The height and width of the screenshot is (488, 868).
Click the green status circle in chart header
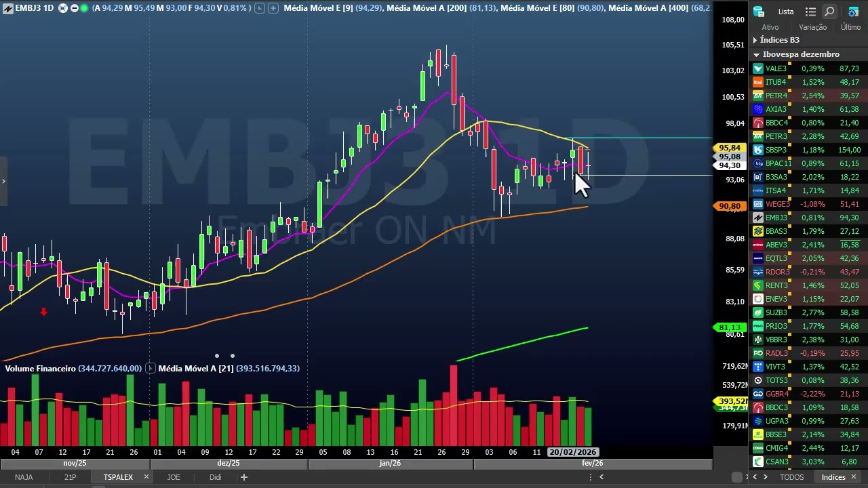(x=84, y=8)
